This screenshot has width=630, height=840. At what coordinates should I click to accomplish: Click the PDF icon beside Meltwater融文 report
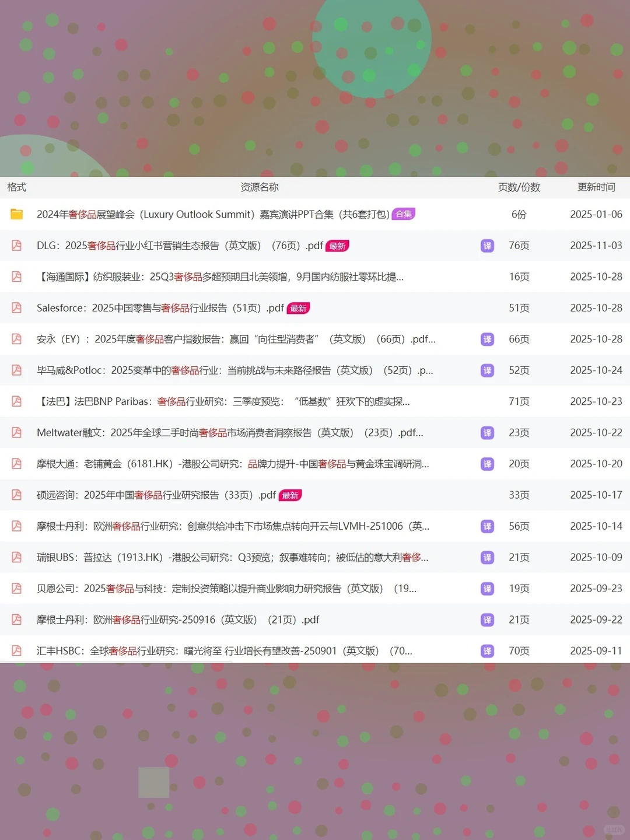pos(17,433)
